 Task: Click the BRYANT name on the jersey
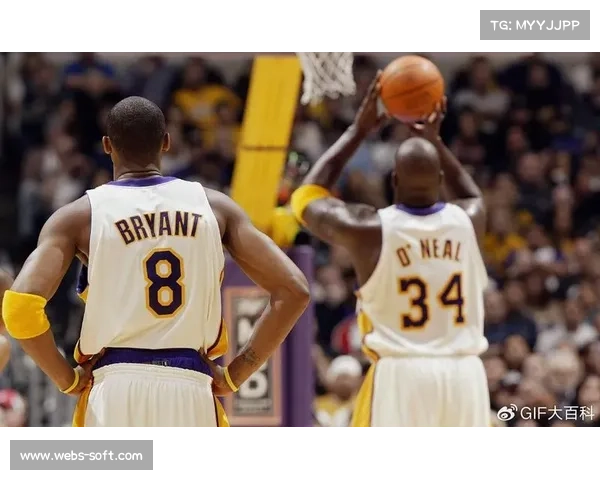(158, 227)
